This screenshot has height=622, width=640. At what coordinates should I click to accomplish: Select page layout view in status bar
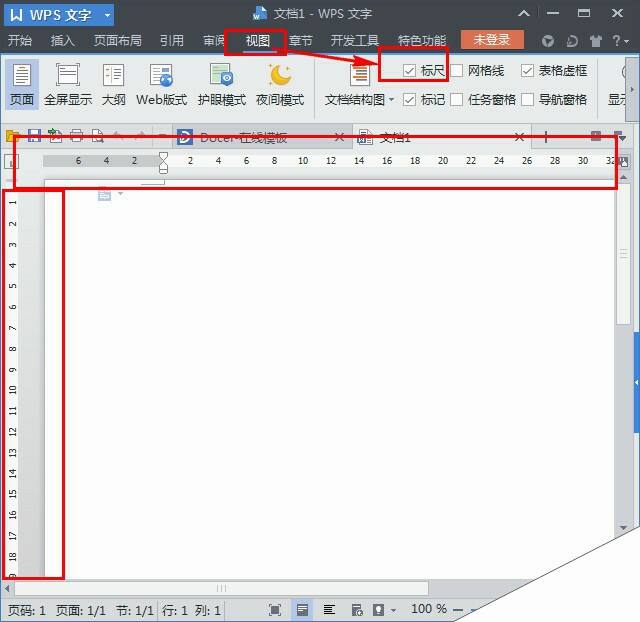(x=302, y=610)
